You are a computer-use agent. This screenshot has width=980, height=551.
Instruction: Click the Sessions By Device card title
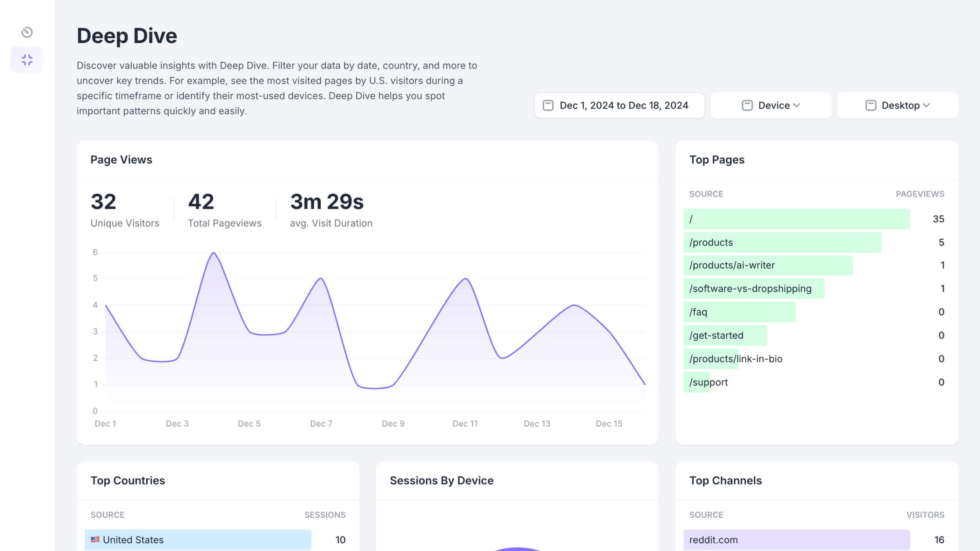pos(442,481)
